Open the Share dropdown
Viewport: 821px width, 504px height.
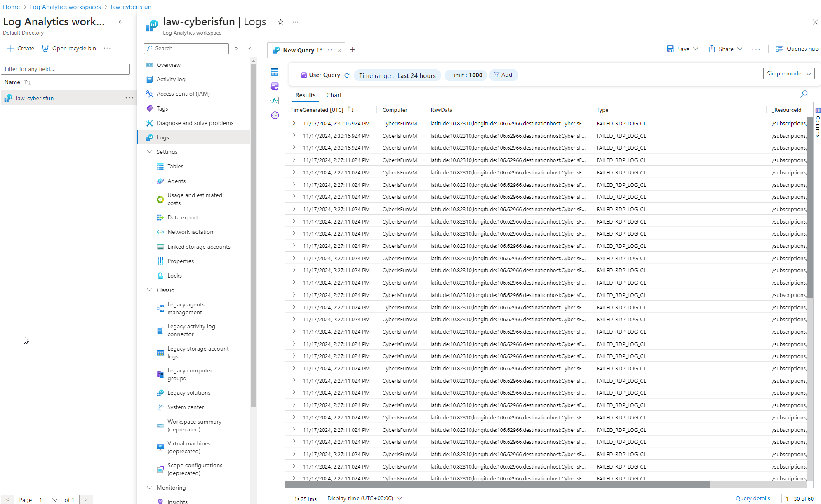[x=726, y=49]
